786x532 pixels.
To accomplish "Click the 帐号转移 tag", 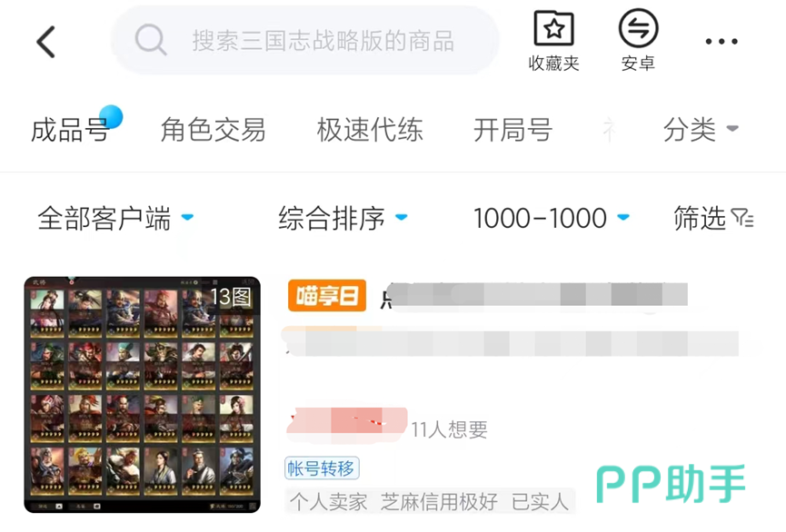I will point(322,468).
